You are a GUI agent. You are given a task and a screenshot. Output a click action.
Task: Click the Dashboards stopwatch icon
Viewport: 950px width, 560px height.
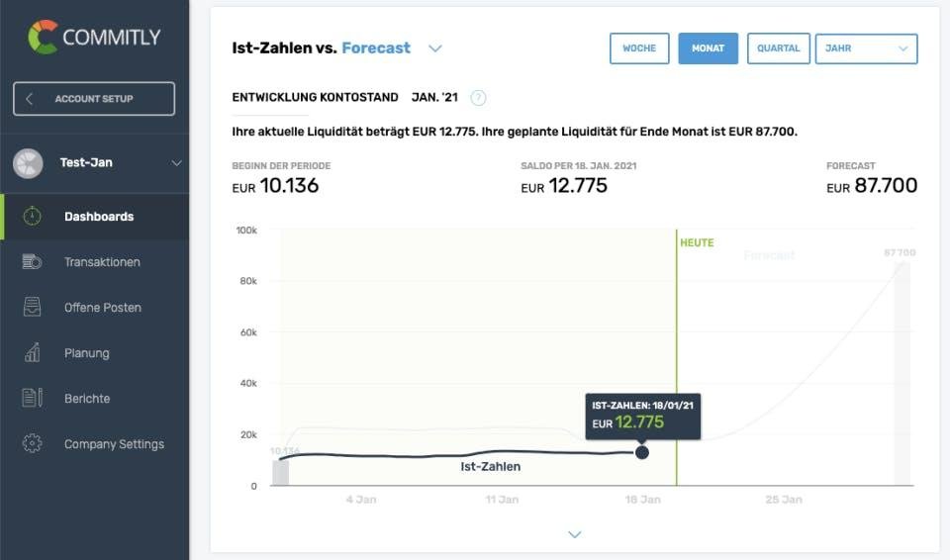tap(33, 216)
